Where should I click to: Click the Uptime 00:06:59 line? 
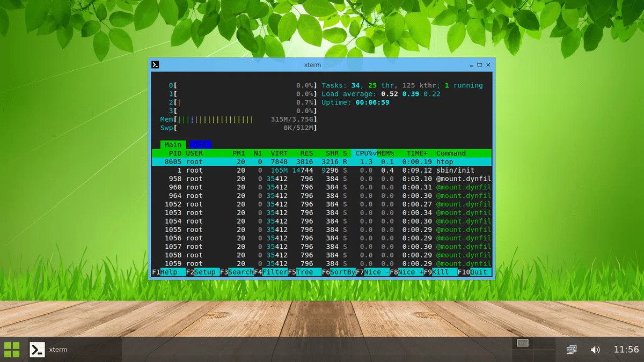coord(355,102)
